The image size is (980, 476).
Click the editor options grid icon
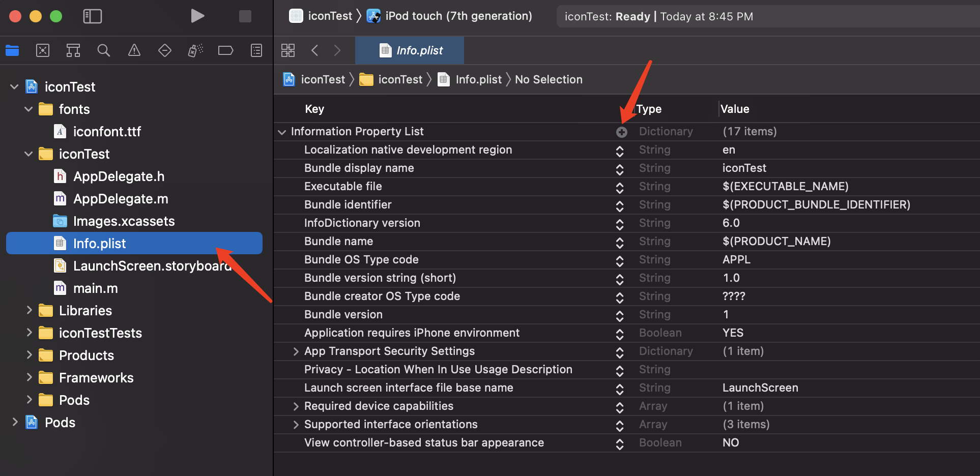pyautogui.click(x=287, y=50)
